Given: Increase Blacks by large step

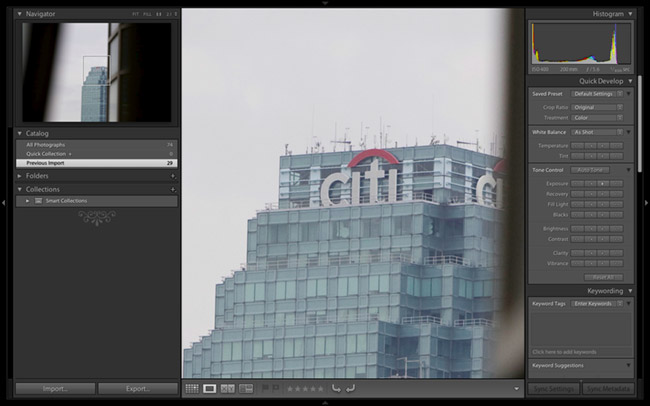Looking at the screenshot, I should coord(616,214).
